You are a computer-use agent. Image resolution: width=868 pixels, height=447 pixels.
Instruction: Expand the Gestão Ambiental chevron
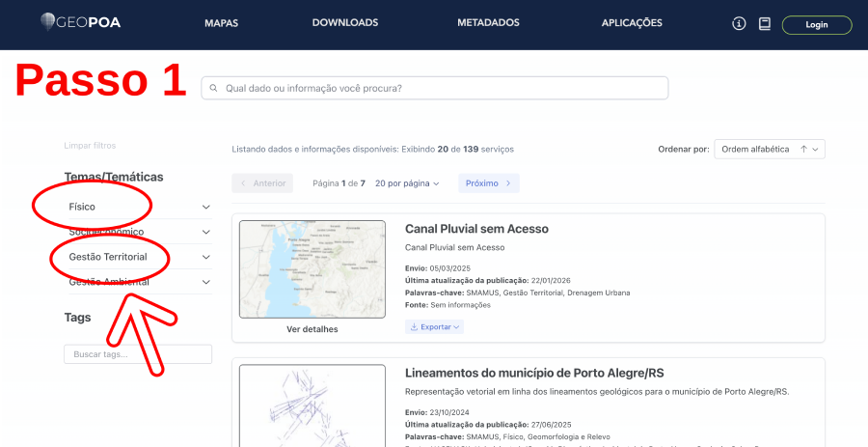coord(206,282)
